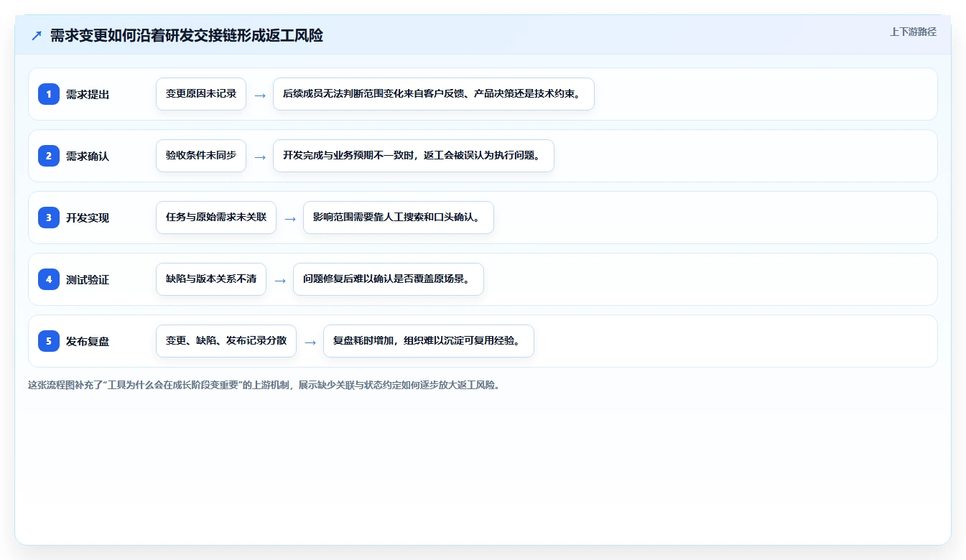The width and height of the screenshot is (966, 560).
Task: Click the 上下游路径 label
Action: point(913,32)
